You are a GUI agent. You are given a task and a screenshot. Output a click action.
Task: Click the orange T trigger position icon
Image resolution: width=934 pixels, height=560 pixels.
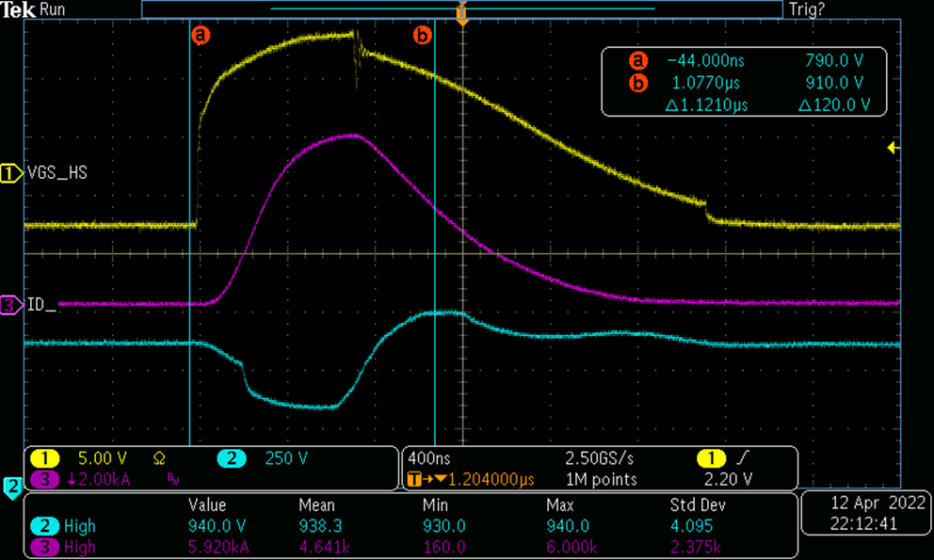tap(414, 479)
